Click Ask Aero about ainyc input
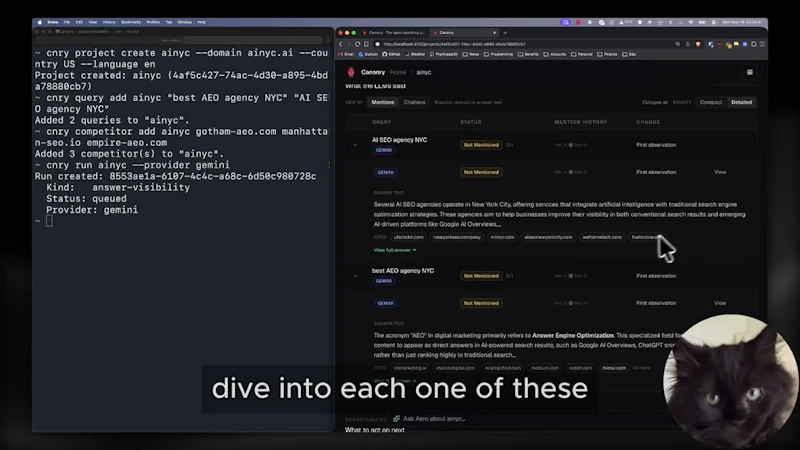 [434, 419]
